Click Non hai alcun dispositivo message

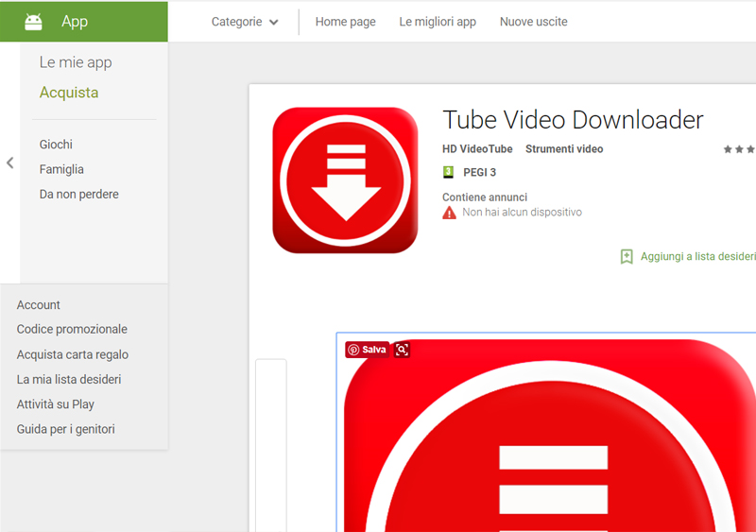pyautogui.click(x=523, y=213)
